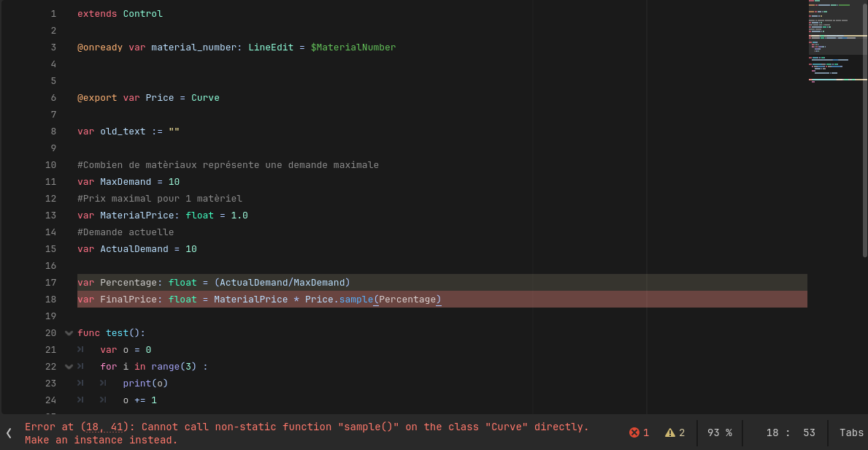Click the tab indent marker before print(o)
The image size is (868, 450).
tap(104, 384)
